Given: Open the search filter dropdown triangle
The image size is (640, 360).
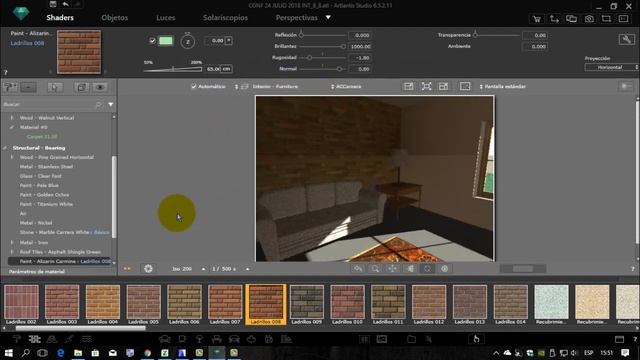Looking at the screenshot, I should pos(111,105).
